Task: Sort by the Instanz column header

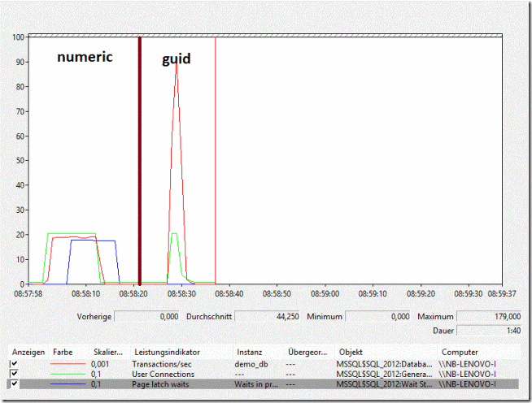Action: coord(259,352)
